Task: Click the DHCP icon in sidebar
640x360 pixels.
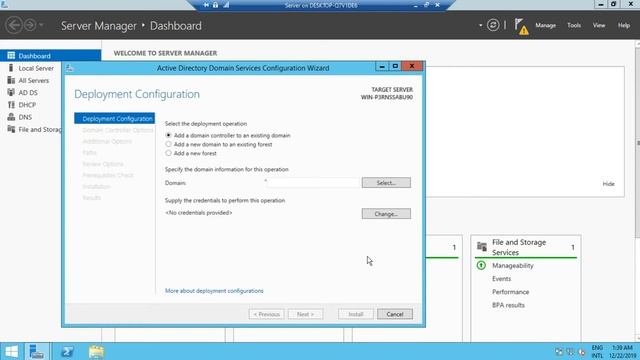Action: [11, 104]
